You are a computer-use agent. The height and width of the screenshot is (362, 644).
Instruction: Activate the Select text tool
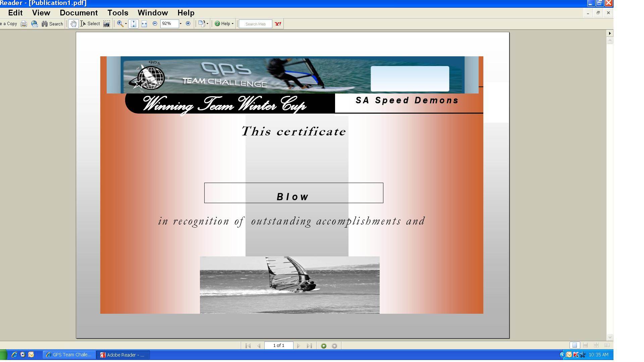(90, 24)
